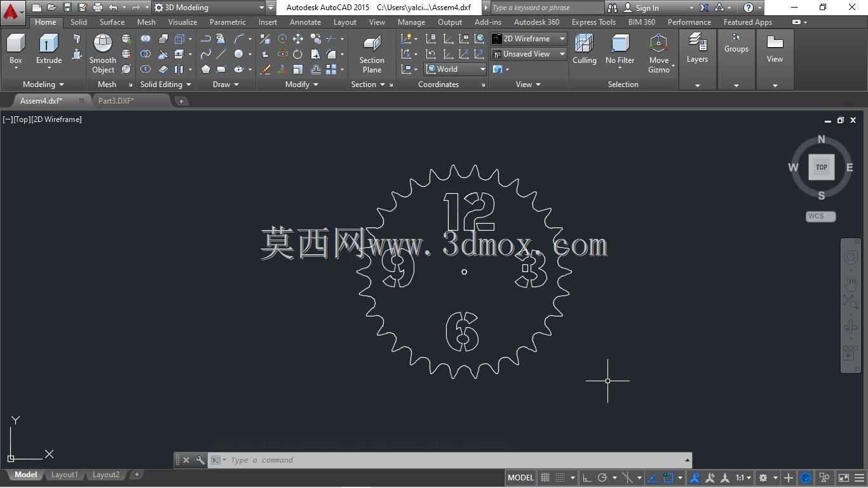The image size is (868, 488).
Task: Select the Array tool in Modify
Action: coord(331,69)
